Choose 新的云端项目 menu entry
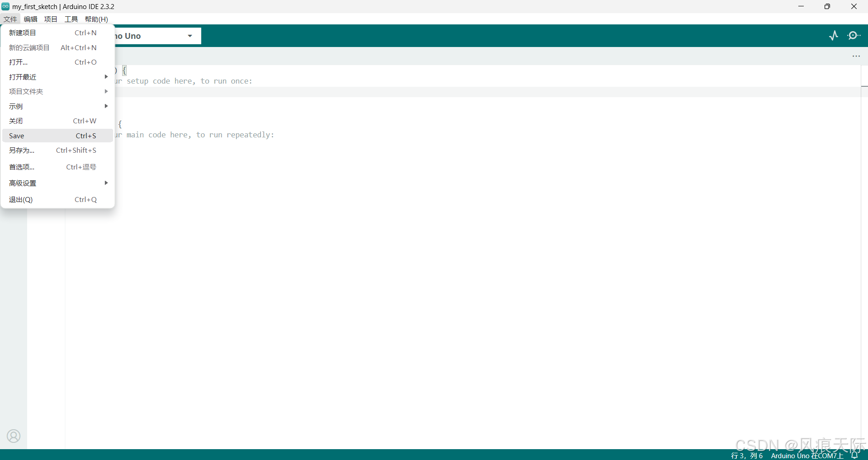Image resolution: width=868 pixels, height=460 pixels. pyautogui.click(x=57, y=47)
